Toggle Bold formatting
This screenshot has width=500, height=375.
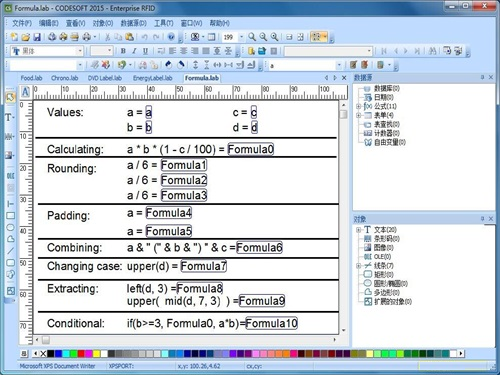tap(123, 51)
